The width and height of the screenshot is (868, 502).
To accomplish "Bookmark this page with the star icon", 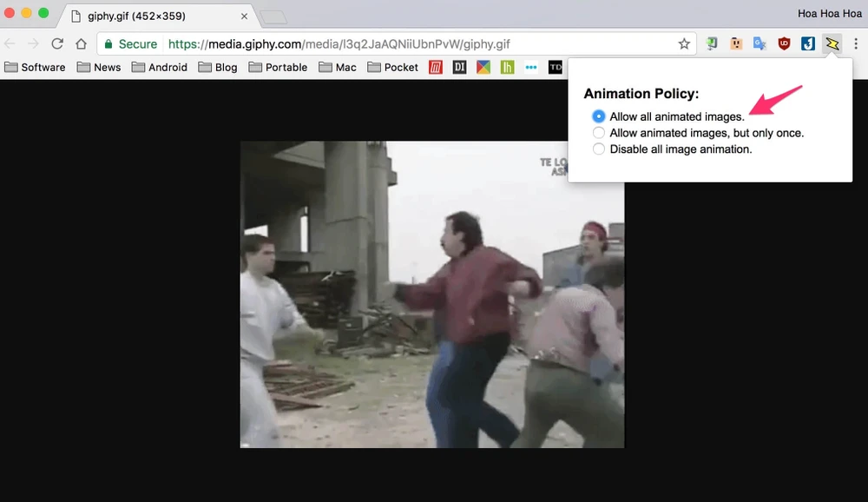I will click(x=684, y=43).
